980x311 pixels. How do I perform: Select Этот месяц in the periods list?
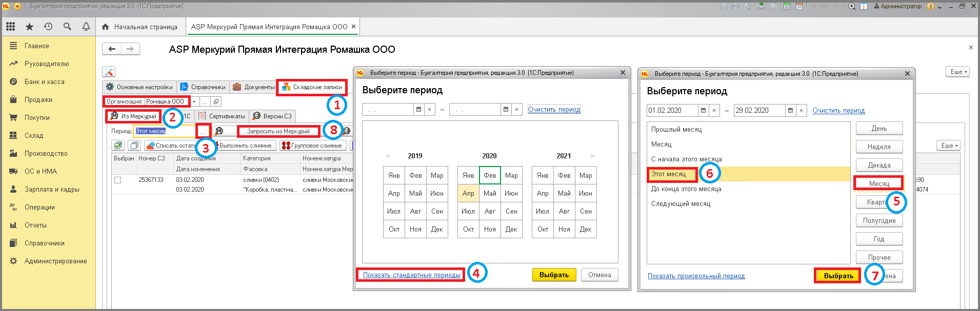[748, 174]
